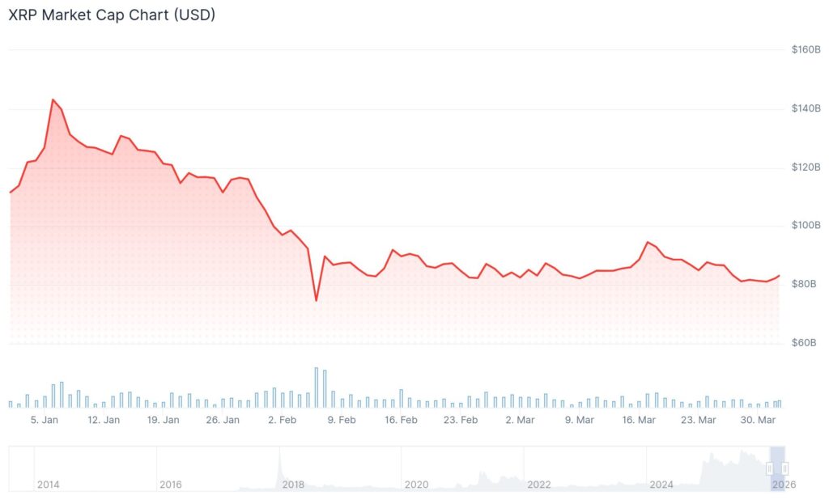This screenshot has width=829, height=504.
Task: Click the 2014 year in the navigator
Action: (x=48, y=485)
